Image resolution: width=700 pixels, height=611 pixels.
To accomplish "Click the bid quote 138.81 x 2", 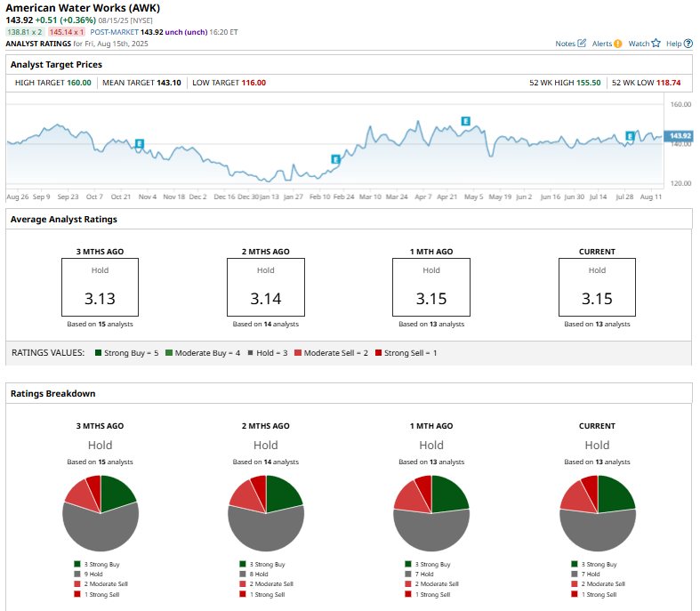I will tap(25, 32).
